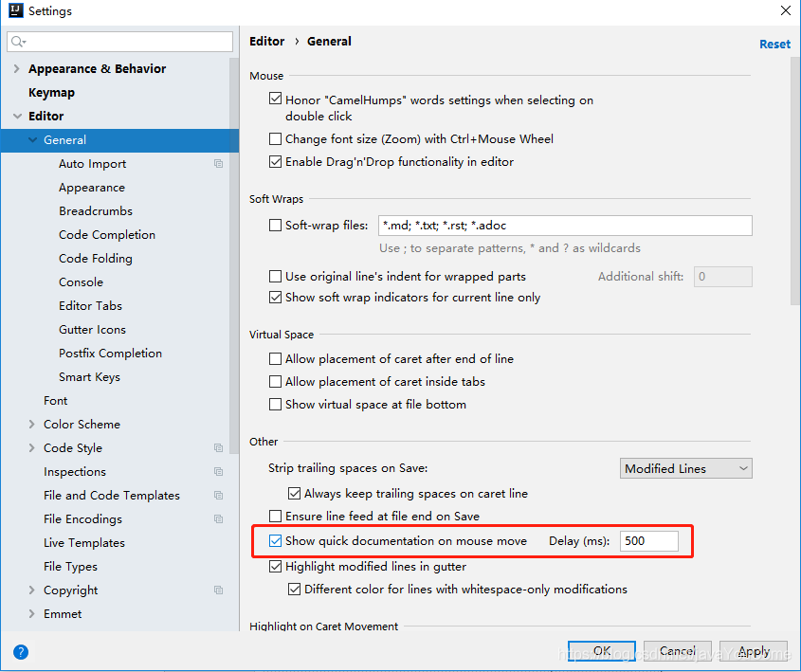Click the icon beside File and Code Templates

(x=219, y=496)
